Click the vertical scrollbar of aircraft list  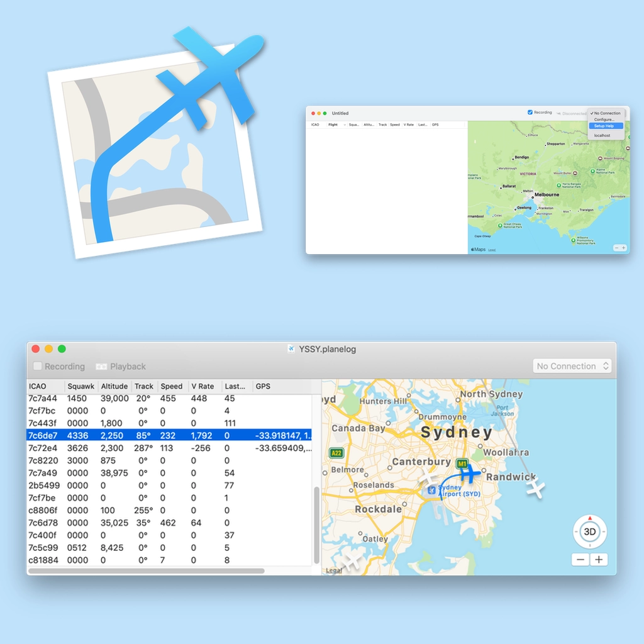316,525
